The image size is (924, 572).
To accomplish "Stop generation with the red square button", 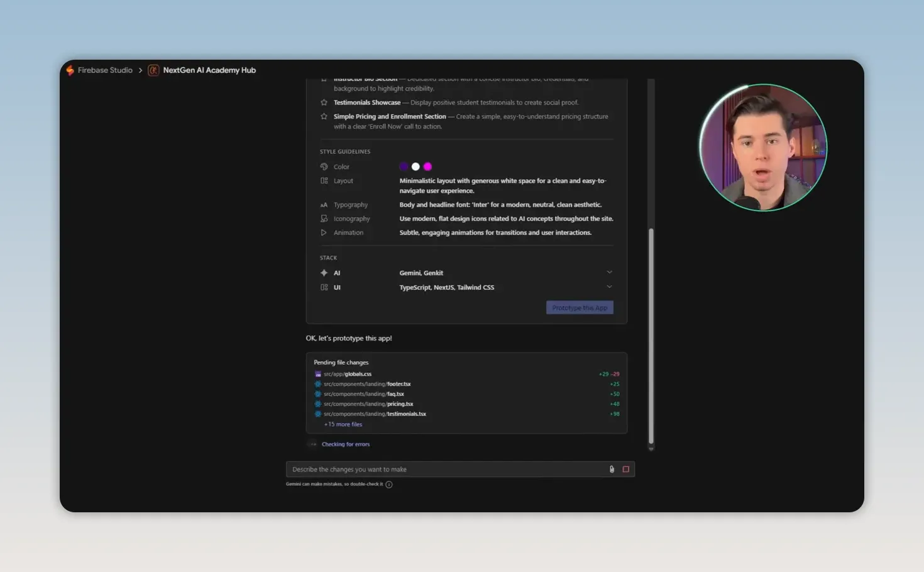I will point(625,470).
